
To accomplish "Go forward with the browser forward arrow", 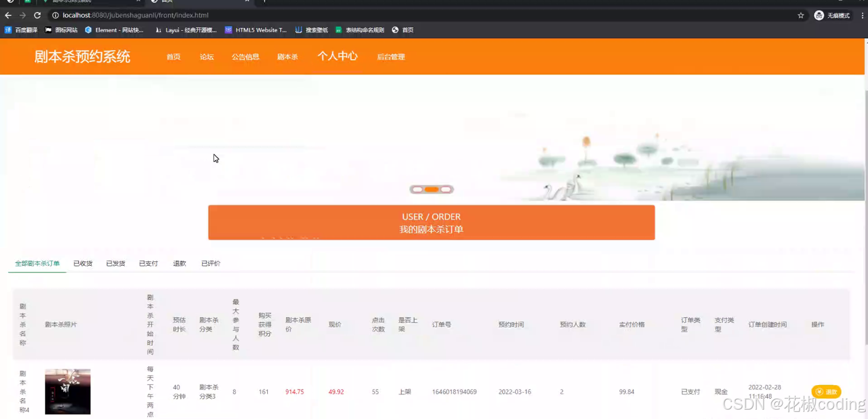I will (x=22, y=15).
